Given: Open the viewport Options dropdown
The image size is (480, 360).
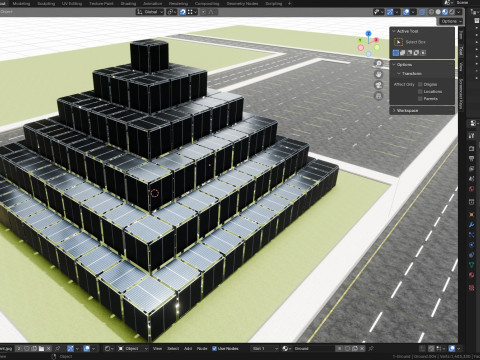Looking at the screenshot, I should click(x=451, y=21).
